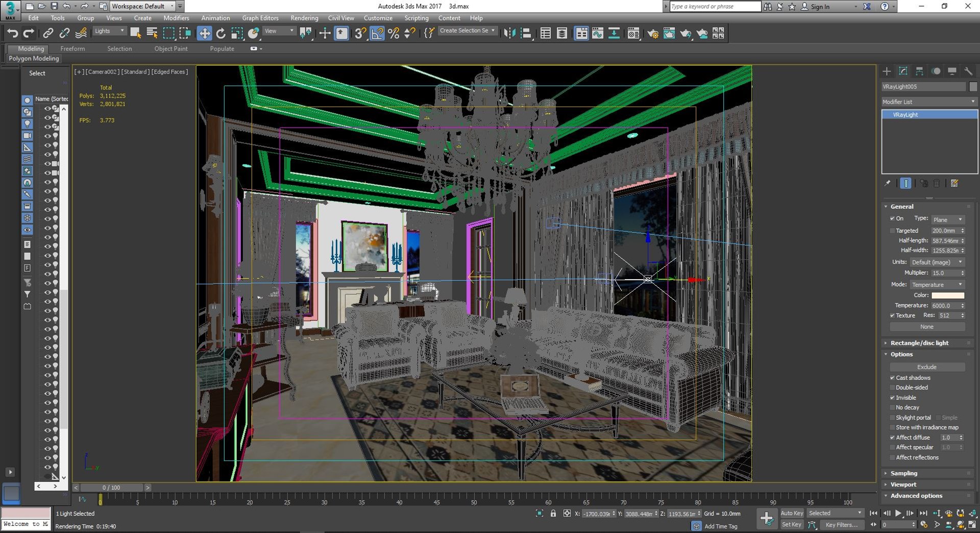Screen dimensions: 980x533
Task: Switch to Object Paint ribbon tab
Action: click(x=171, y=49)
